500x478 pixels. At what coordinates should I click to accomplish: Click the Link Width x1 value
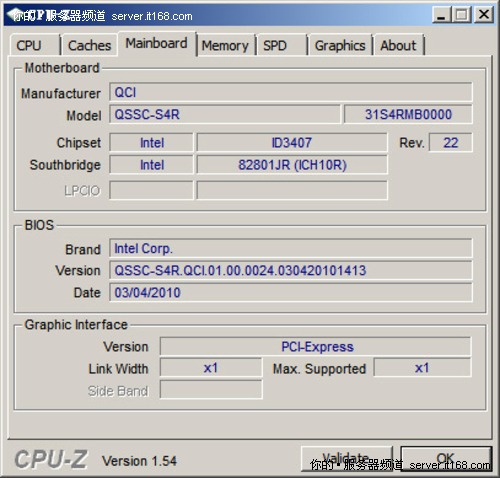click(x=211, y=368)
